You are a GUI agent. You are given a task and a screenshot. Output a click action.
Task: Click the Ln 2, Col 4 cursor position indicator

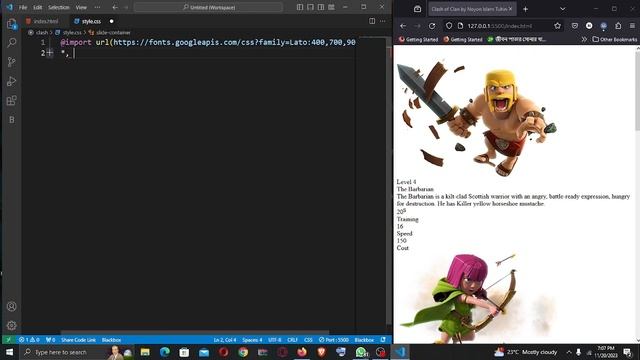225,340
